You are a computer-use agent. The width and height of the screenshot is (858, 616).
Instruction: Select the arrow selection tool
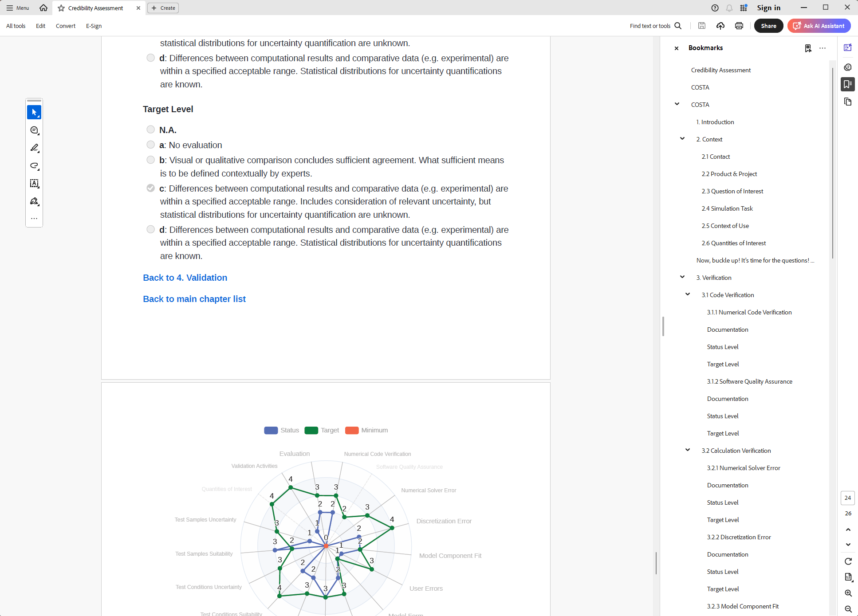[x=34, y=112]
